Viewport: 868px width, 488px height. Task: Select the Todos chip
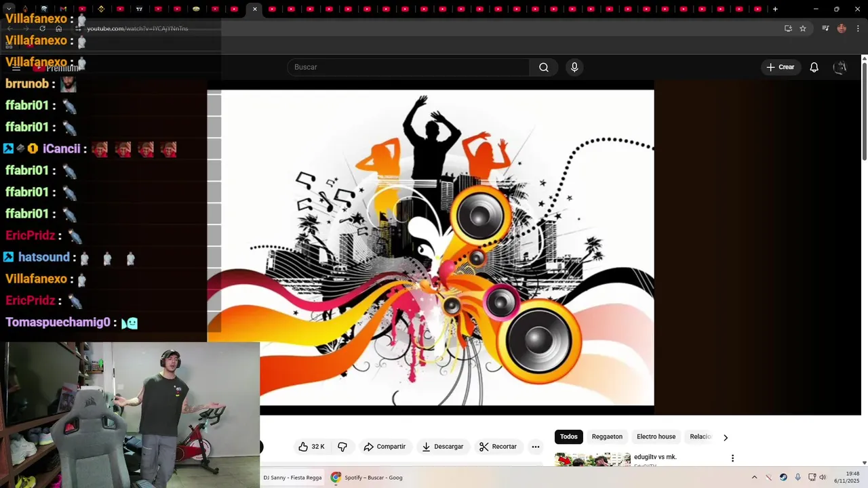pyautogui.click(x=569, y=436)
